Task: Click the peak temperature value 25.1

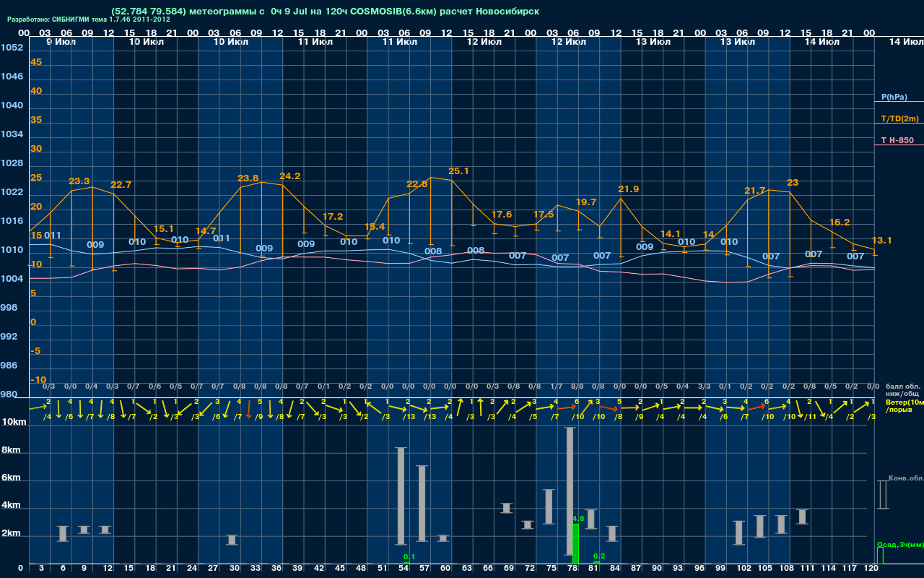Action: [x=459, y=171]
